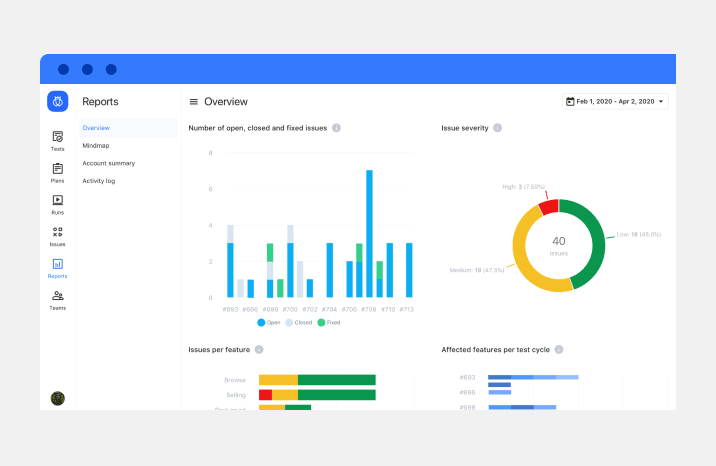
Task: Open the date range dropdown Feb 1 - Apr 2
Action: 615,101
